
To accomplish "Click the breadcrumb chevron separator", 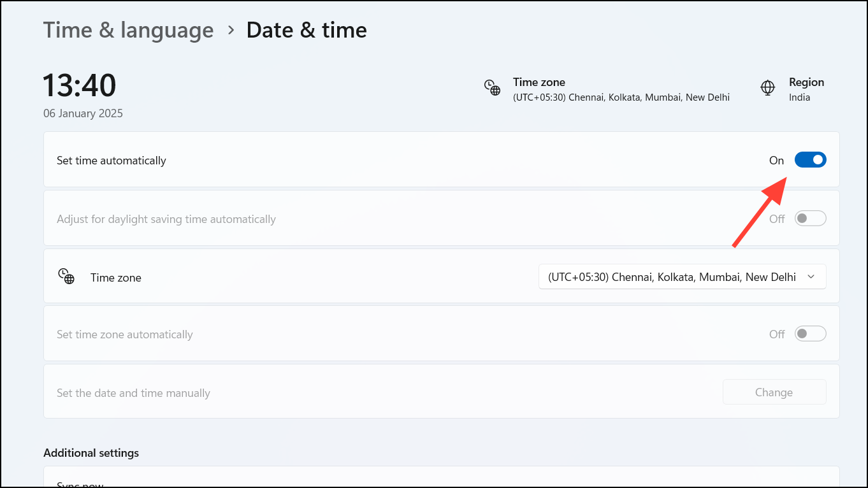I will click(x=231, y=30).
